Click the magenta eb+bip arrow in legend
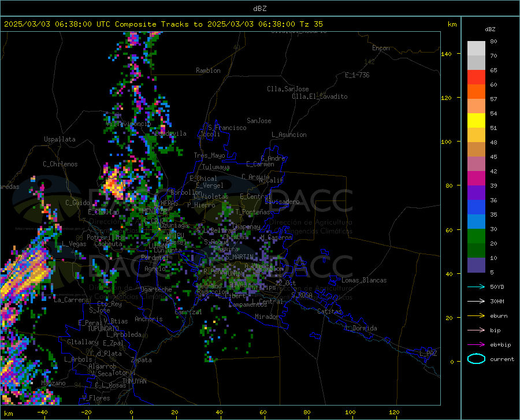This screenshot has height=420, width=520. [x=476, y=345]
